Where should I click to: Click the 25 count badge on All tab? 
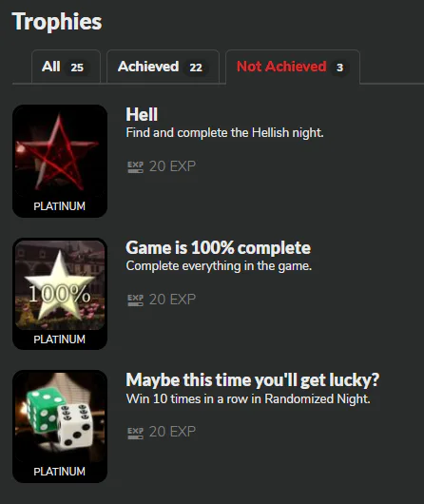[77, 68]
